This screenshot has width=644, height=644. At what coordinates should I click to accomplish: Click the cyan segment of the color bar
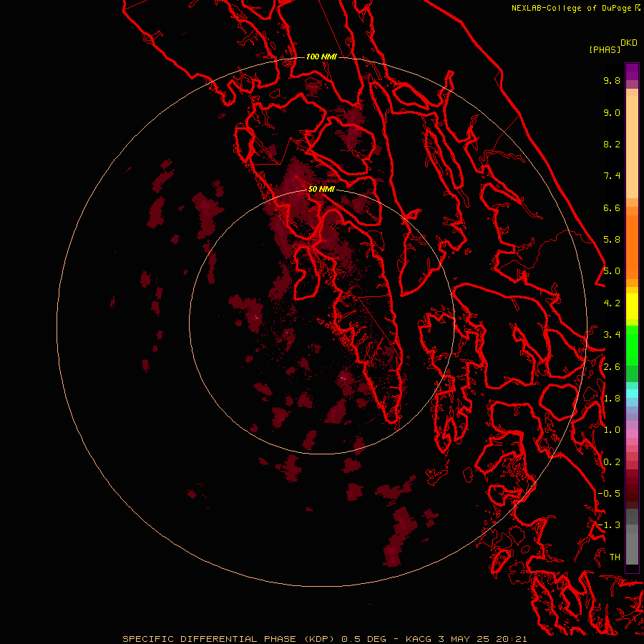click(632, 394)
